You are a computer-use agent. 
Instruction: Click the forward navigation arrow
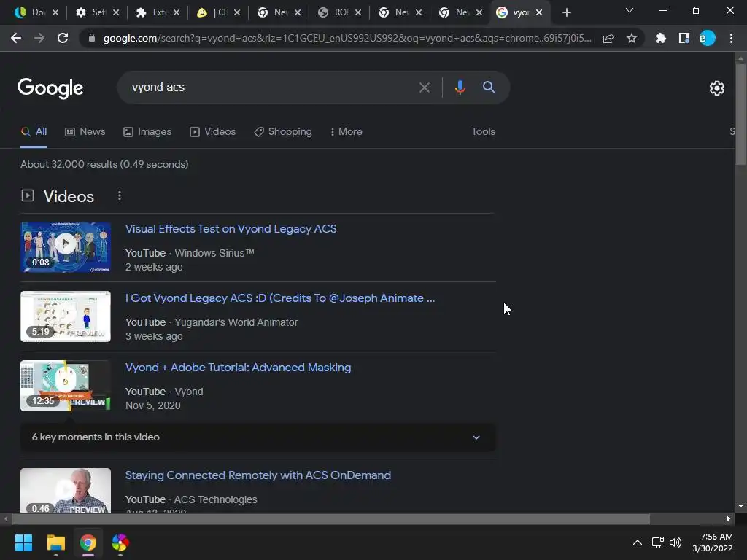(x=39, y=38)
